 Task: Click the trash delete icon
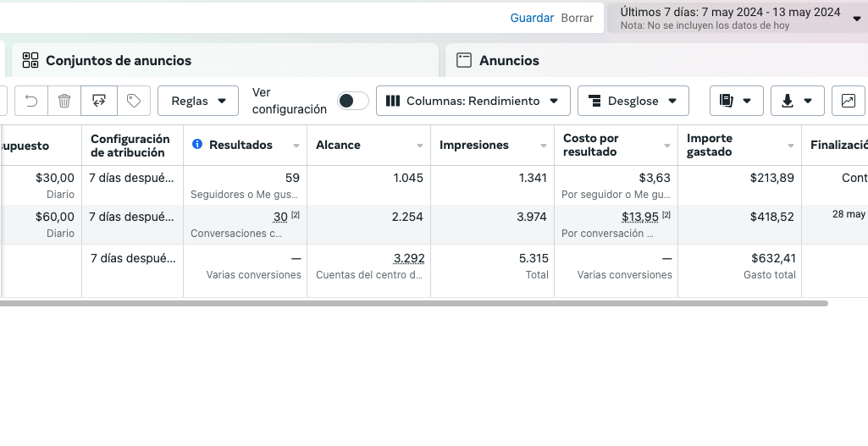pyautogui.click(x=64, y=101)
